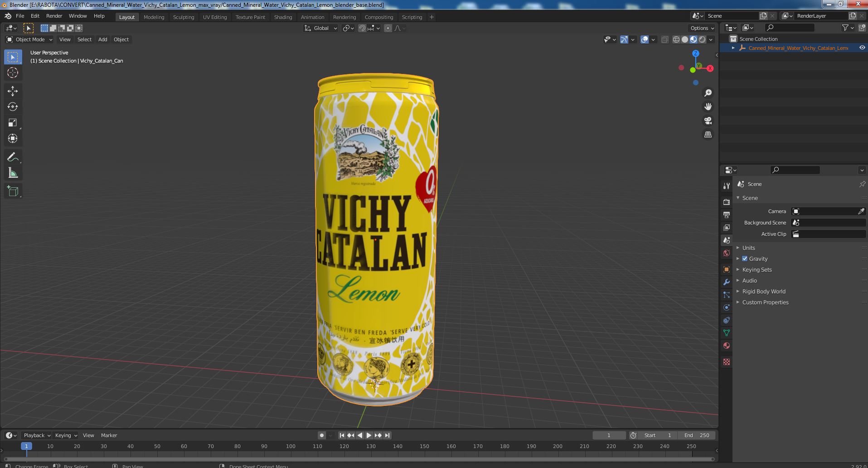Open the Keying dropdown
The width and height of the screenshot is (868, 468).
pyautogui.click(x=66, y=435)
